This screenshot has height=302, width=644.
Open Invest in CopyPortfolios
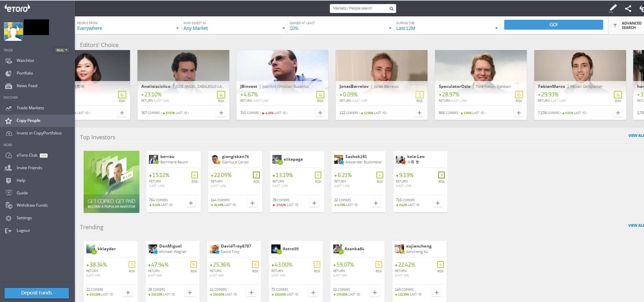[x=39, y=133]
